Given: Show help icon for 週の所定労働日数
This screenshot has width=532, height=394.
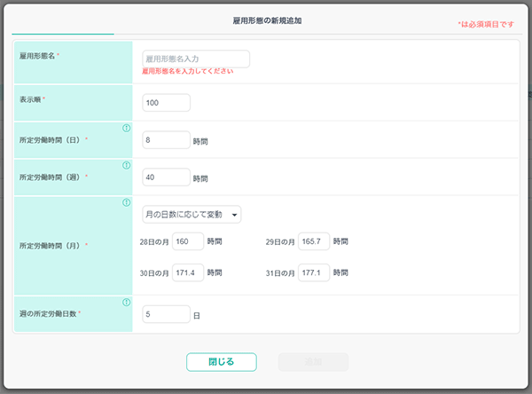Looking at the screenshot, I should click(126, 302).
